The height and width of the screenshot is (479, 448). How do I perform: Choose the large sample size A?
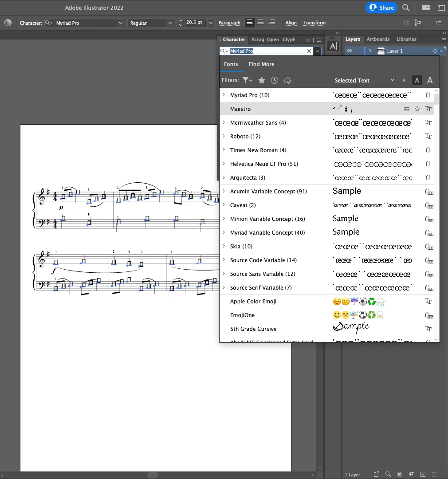click(x=430, y=80)
